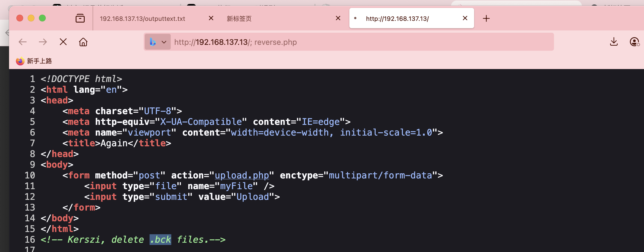The width and height of the screenshot is (644, 252).
Task: Close the active http://192.168.137.13/ tab
Action: [x=465, y=18]
